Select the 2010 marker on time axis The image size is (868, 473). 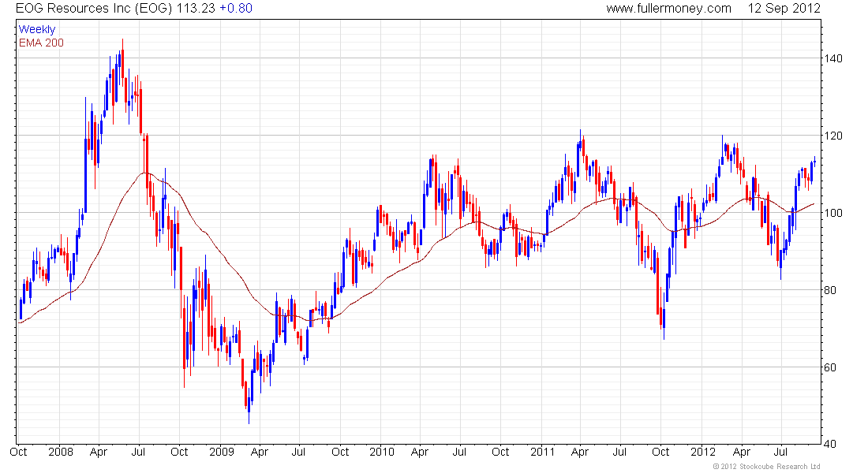click(x=382, y=453)
